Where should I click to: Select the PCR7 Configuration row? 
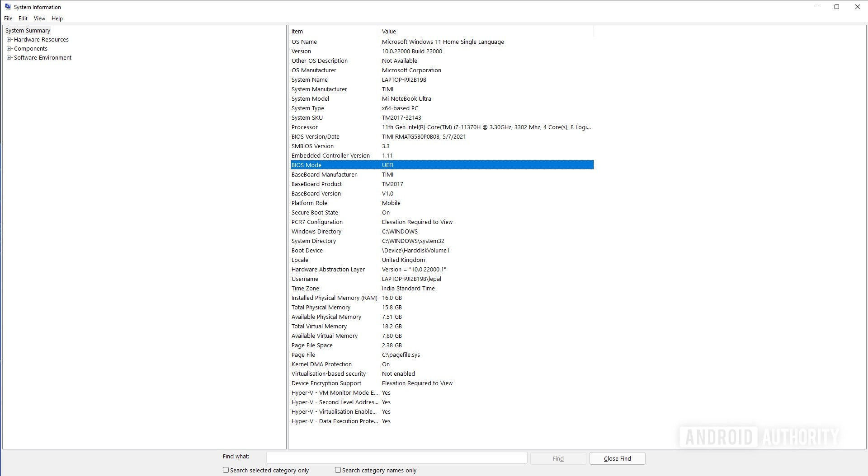click(x=442, y=222)
